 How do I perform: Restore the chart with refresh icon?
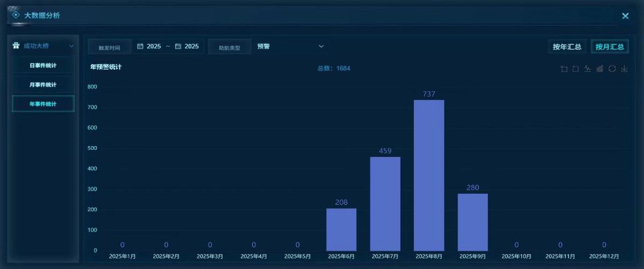pos(612,69)
